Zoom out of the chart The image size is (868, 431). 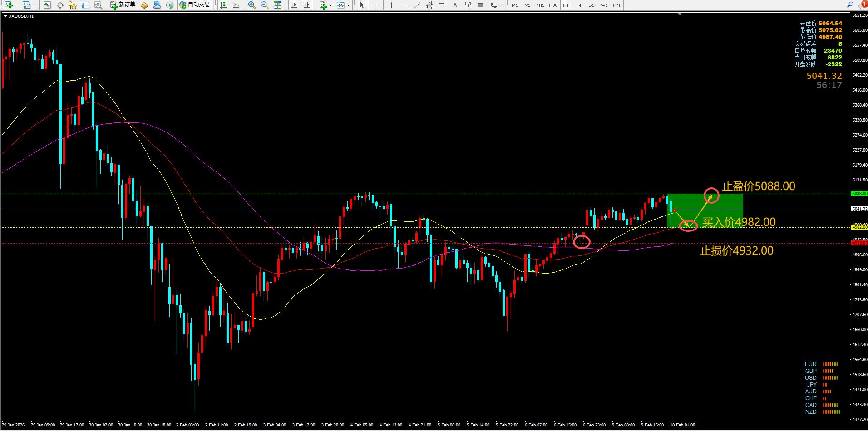[264, 5]
